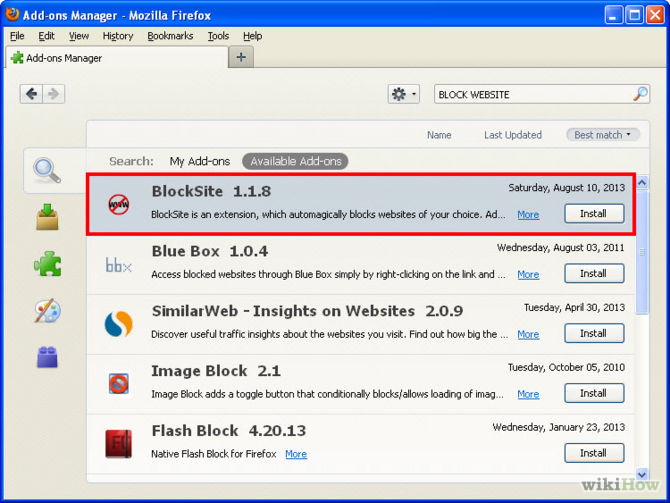670x503 pixels.
Task: Open the gear tools menu
Action: pos(403,94)
